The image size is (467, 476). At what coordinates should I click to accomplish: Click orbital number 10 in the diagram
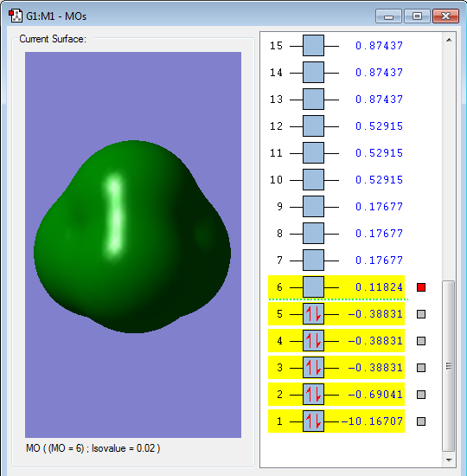click(x=276, y=180)
